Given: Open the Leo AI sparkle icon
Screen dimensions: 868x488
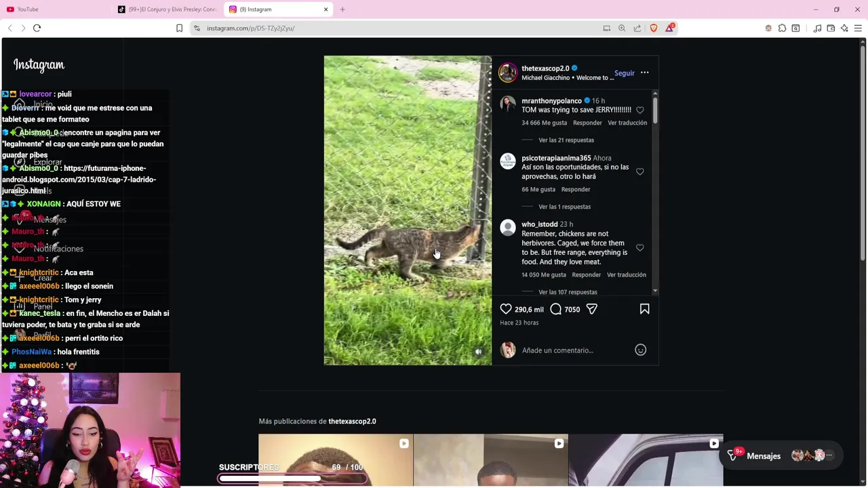Looking at the screenshot, I should click(844, 28).
